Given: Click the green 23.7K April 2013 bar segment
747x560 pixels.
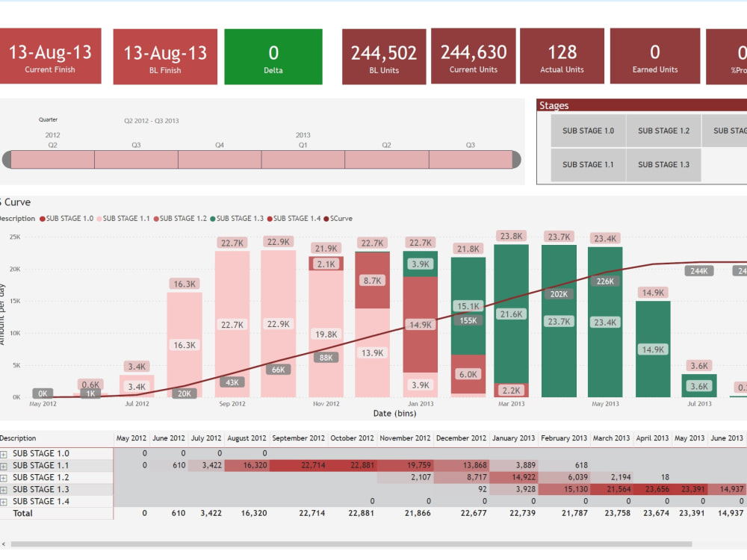Looking at the screenshot, I should coord(559,321).
